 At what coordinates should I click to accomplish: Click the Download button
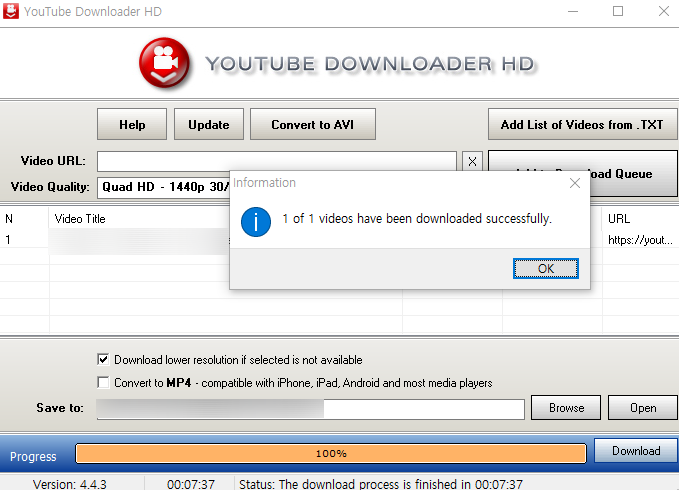[x=636, y=451]
